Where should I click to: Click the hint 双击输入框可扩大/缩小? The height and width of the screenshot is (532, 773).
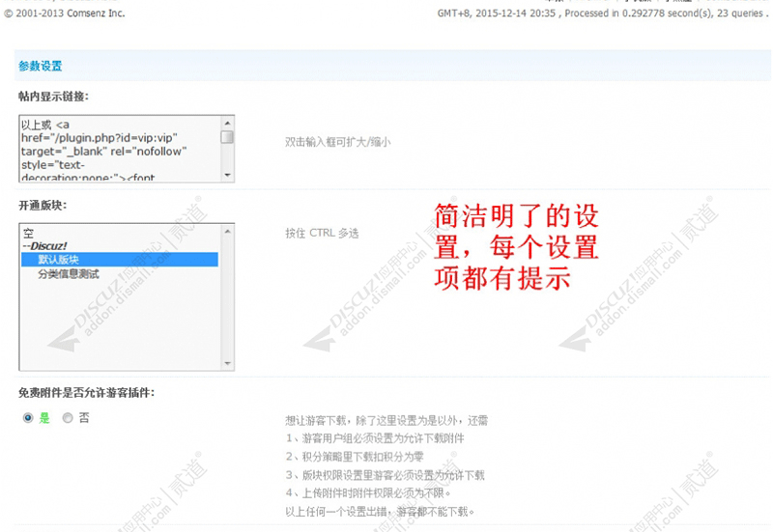[x=337, y=142]
